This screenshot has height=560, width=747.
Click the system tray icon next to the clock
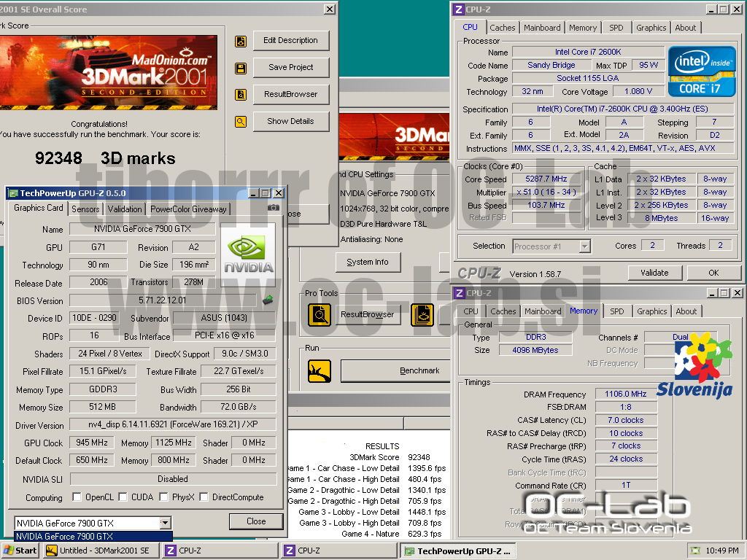695,551
